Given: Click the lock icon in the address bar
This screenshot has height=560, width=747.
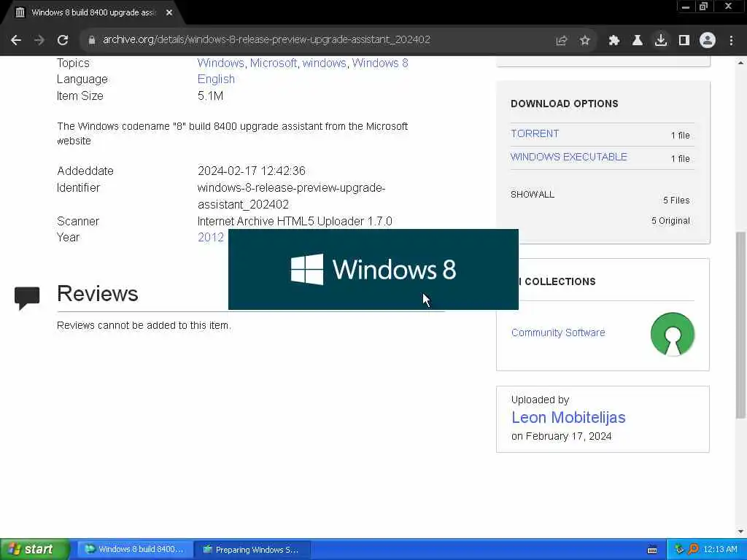Looking at the screenshot, I should tap(91, 40).
